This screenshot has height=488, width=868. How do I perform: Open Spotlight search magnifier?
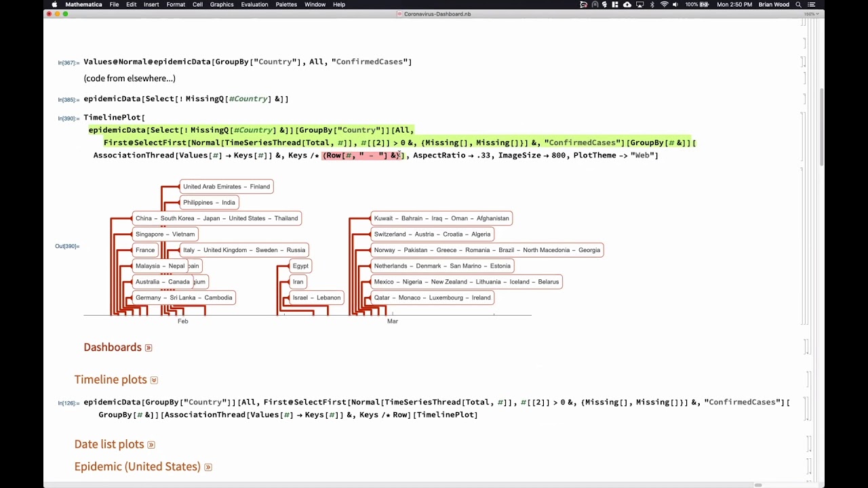point(799,4)
